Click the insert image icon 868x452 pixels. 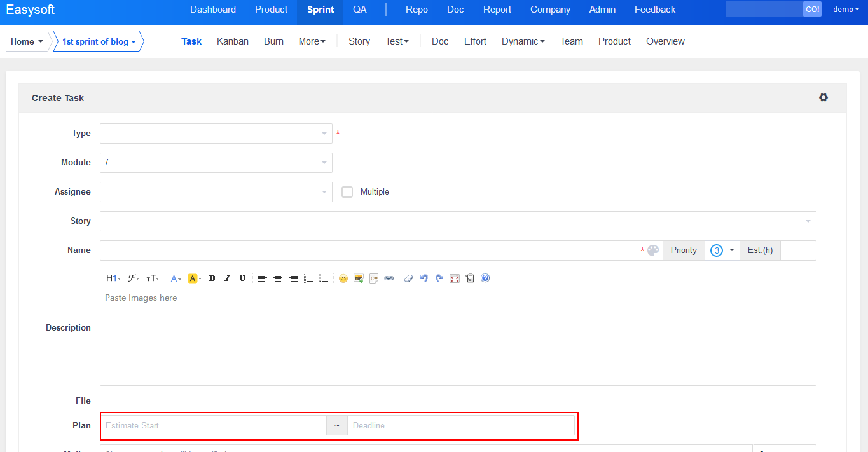point(359,278)
